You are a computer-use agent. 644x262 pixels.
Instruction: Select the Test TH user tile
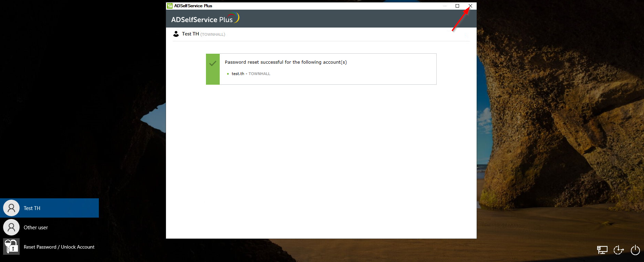[x=50, y=208]
